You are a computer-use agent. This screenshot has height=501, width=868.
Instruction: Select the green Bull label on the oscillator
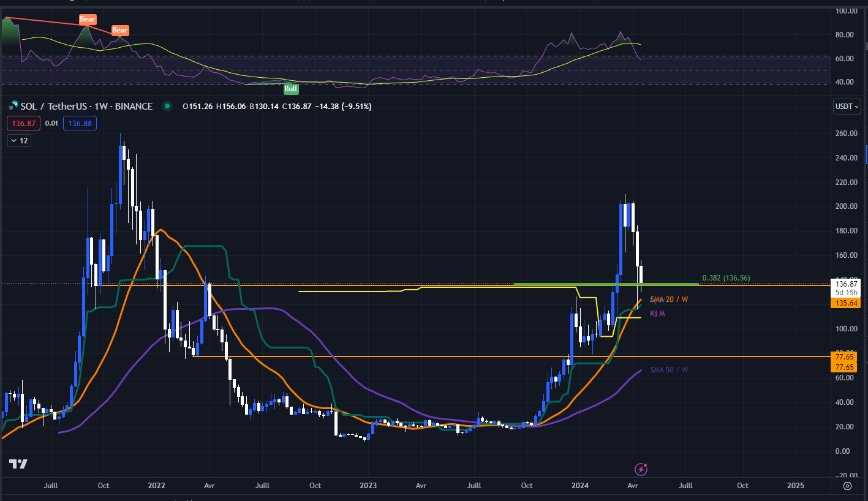(291, 89)
